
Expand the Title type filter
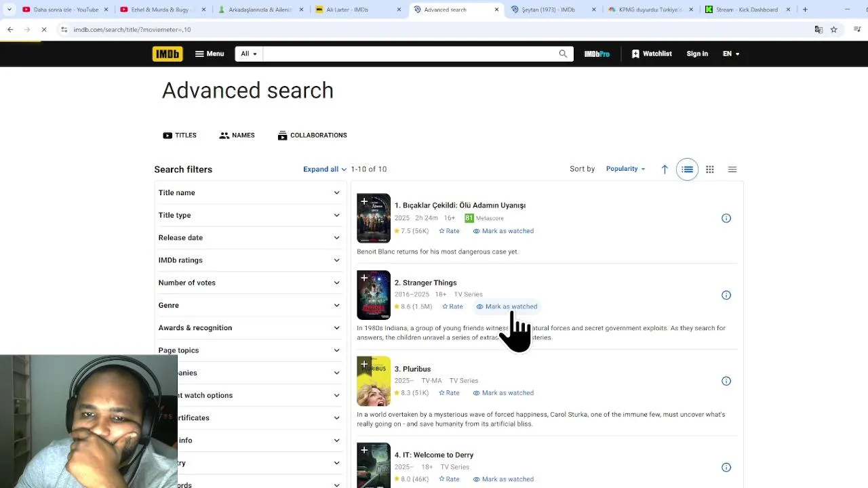pyautogui.click(x=250, y=215)
